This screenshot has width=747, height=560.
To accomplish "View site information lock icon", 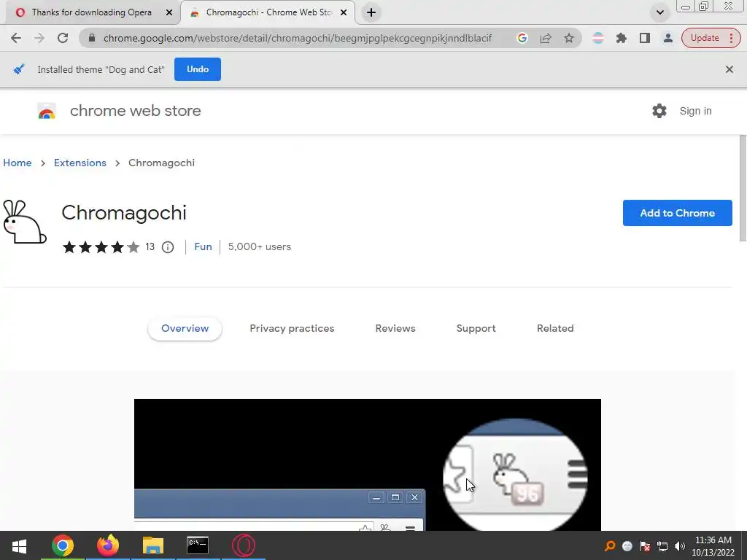I will [x=92, y=38].
